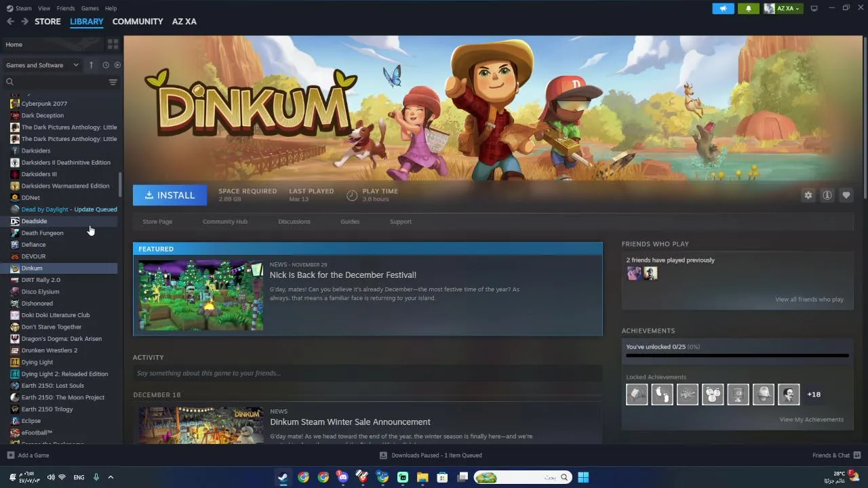Select Dying Light 2: Reloaded Edition

(x=64, y=374)
